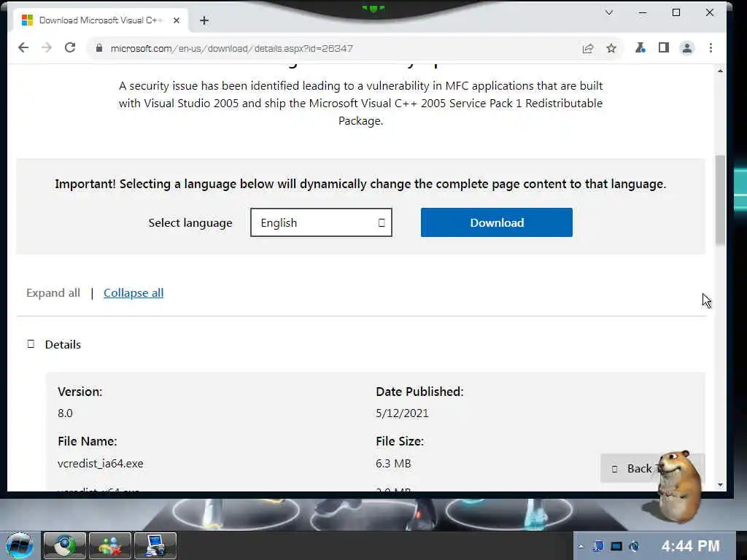The height and width of the screenshot is (560, 747).
Task: Click the page scrollbar down arrow
Action: 720,485
